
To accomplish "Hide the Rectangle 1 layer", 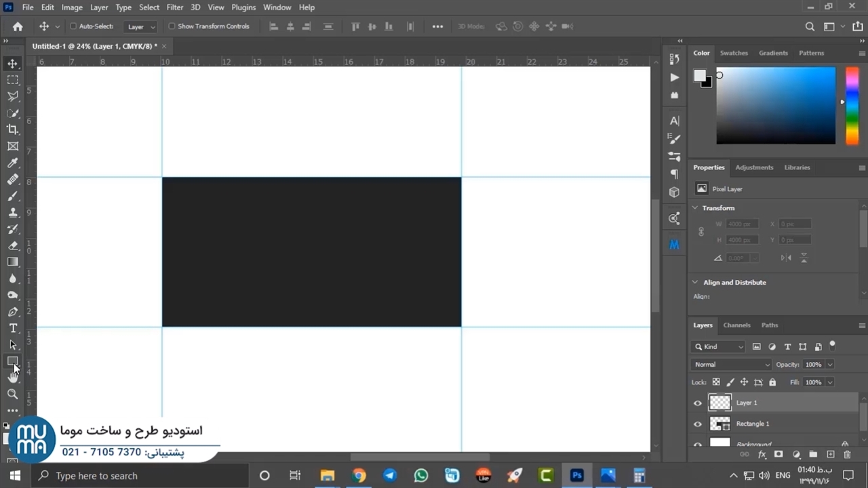I will [698, 424].
